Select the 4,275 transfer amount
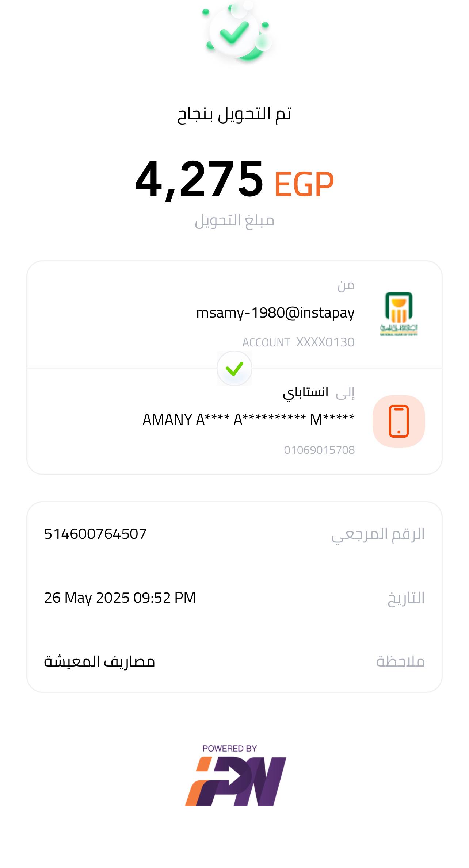This screenshot has width=469, height=868. [199, 180]
